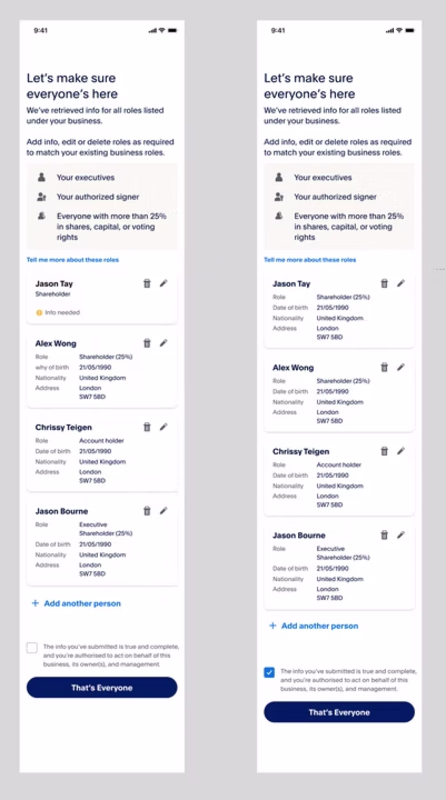Delete Alex Wong in right screen
Viewport: 446px width, 800px height.
(x=384, y=367)
